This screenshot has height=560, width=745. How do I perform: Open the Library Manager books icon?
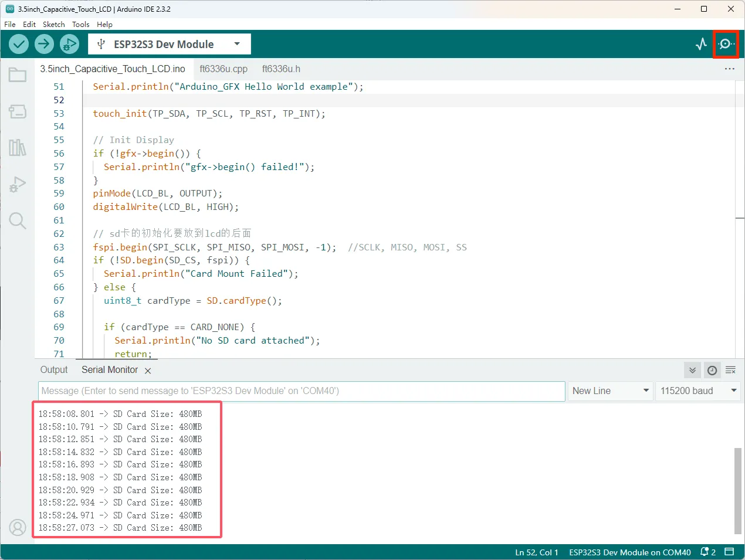[18, 147]
